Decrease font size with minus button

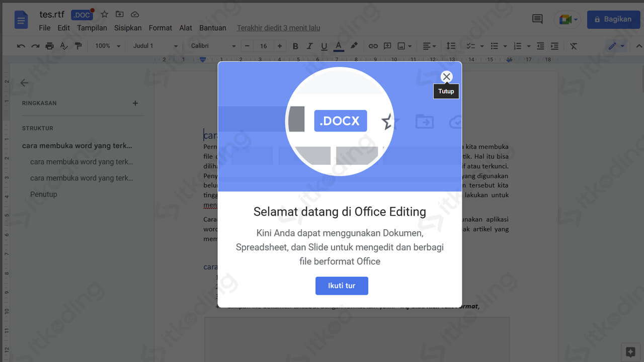point(247,46)
